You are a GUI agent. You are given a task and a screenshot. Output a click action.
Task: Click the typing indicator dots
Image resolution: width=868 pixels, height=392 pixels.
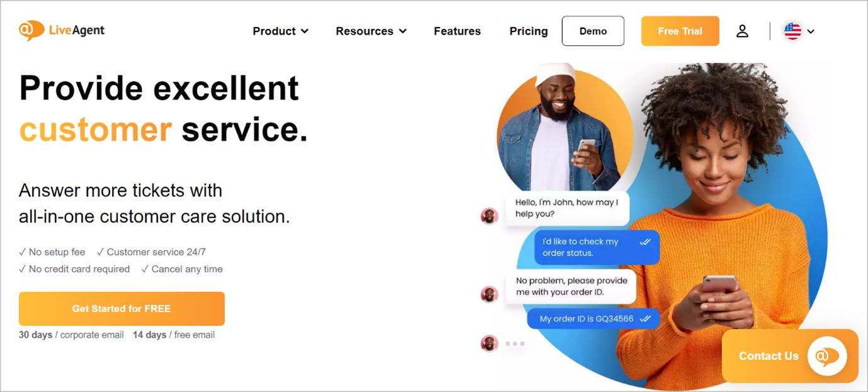(x=515, y=344)
